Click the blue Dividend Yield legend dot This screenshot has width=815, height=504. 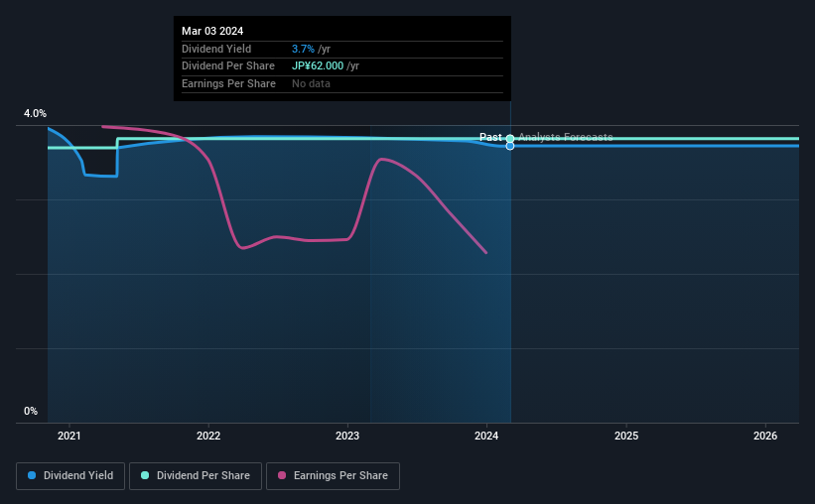point(32,475)
